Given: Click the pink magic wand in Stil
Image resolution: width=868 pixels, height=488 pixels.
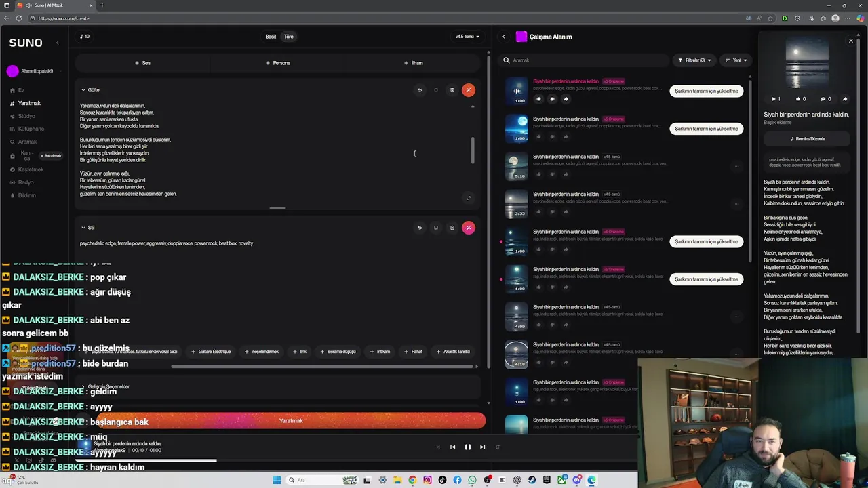Looking at the screenshot, I should pyautogui.click(x=468, y=228).
